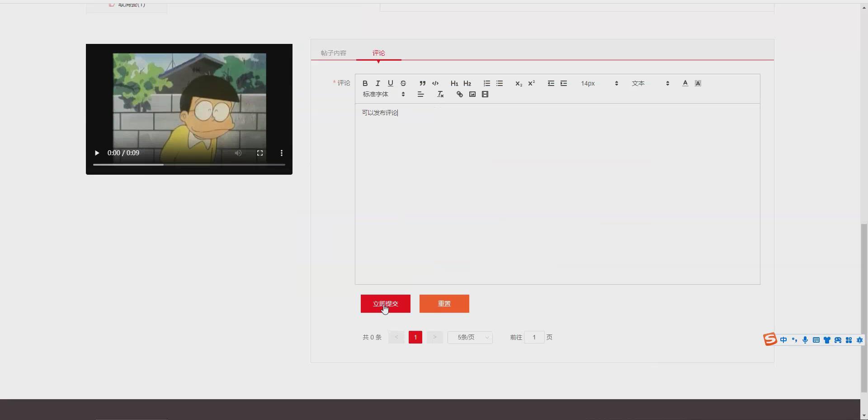This screenshot has width=868, height=420.
Task: Insert a video into the comment
Action: [485, 94]
